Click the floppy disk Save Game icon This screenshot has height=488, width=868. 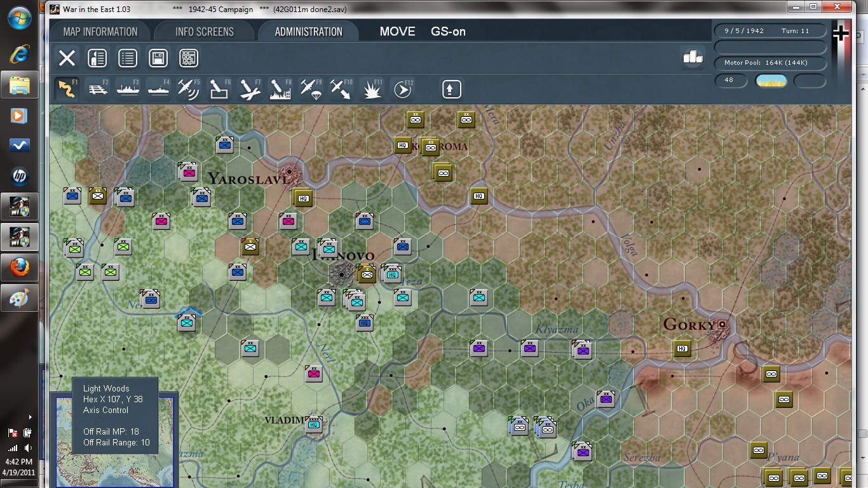click(158, 58)
